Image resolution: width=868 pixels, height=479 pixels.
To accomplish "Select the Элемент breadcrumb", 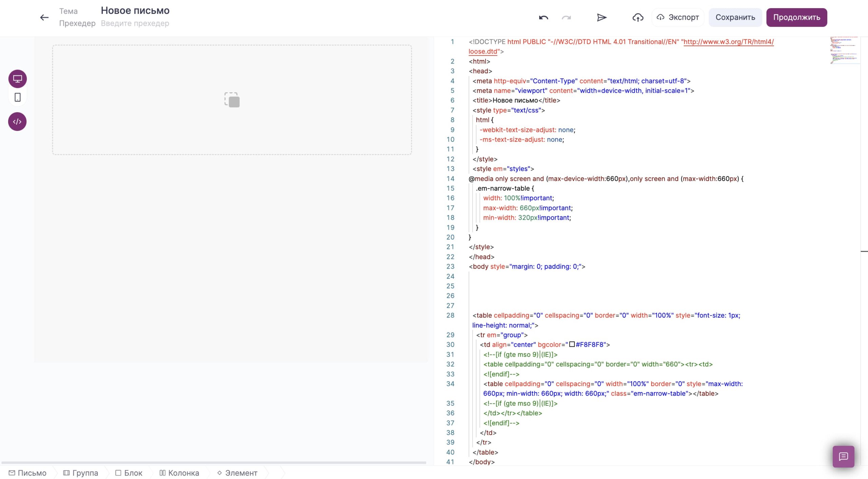I will click(237, 473).
